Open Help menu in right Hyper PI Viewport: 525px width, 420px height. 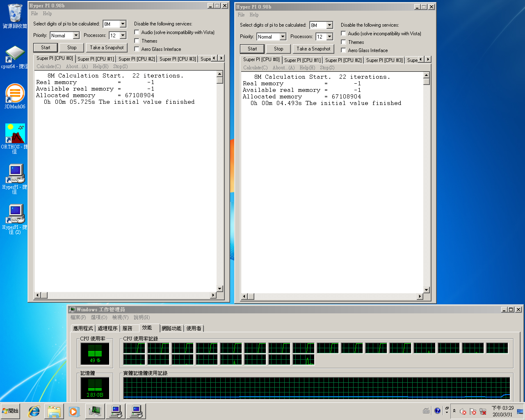[254, 15]
